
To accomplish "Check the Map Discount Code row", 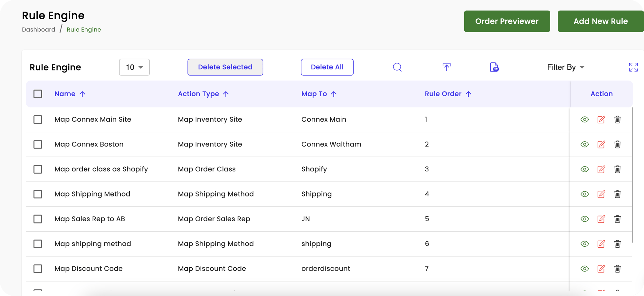I will pyautogui.click(x=38, y=269).
